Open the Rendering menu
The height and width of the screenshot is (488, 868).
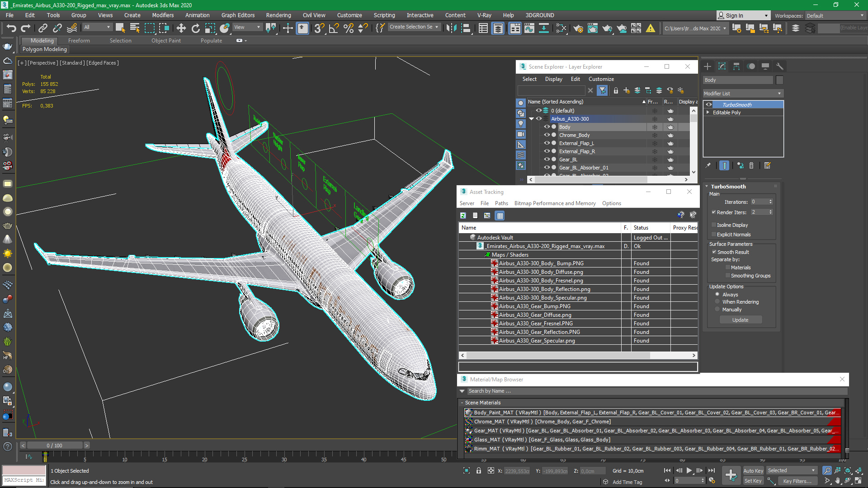278,15
